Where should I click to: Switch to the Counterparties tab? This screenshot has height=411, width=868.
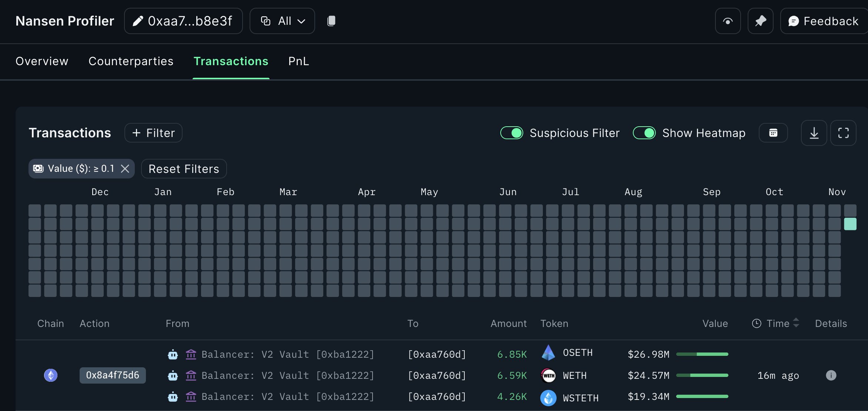[x=131, y=61]
